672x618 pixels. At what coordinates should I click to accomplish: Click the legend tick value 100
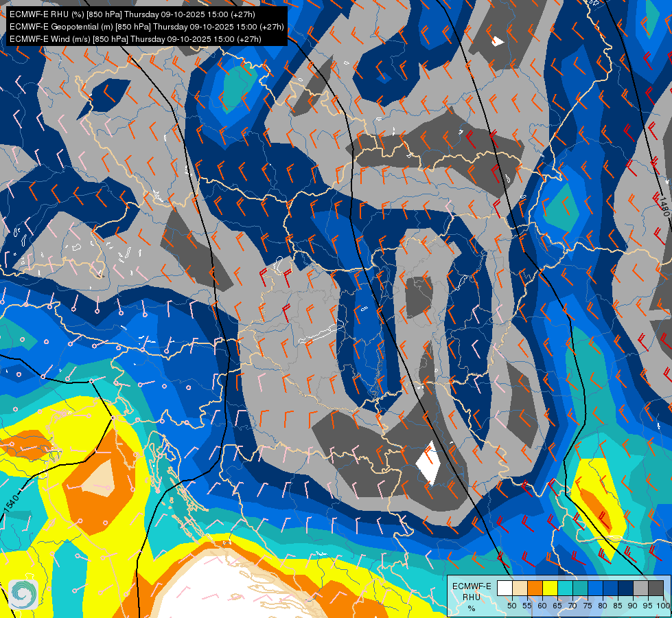point(663,606)
